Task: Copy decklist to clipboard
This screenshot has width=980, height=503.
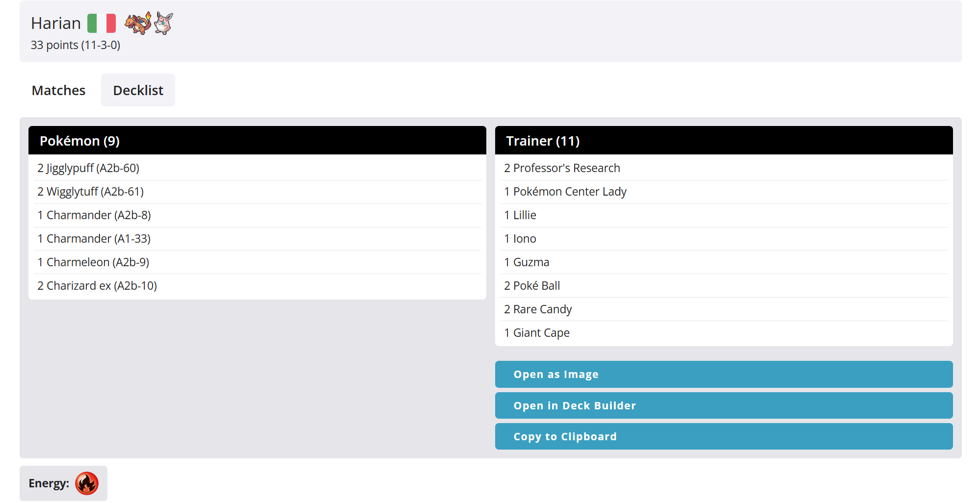Action: pos(724,436)
